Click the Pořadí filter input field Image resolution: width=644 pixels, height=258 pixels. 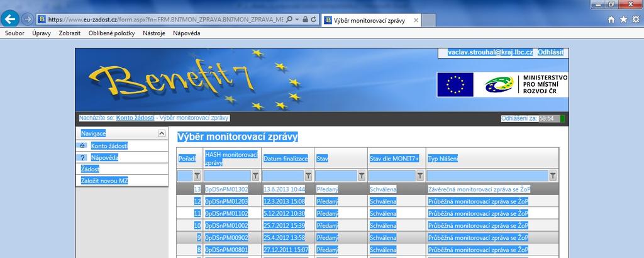point(186,176)
